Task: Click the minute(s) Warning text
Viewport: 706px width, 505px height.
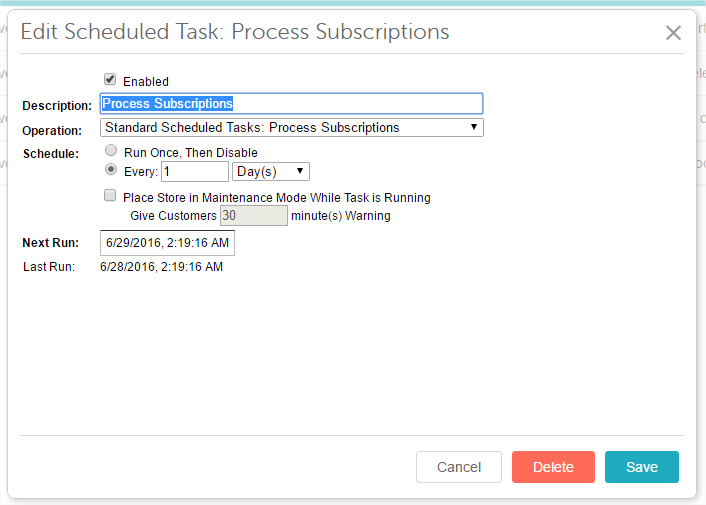Action: pyautogui.click(x=341, y=216)
